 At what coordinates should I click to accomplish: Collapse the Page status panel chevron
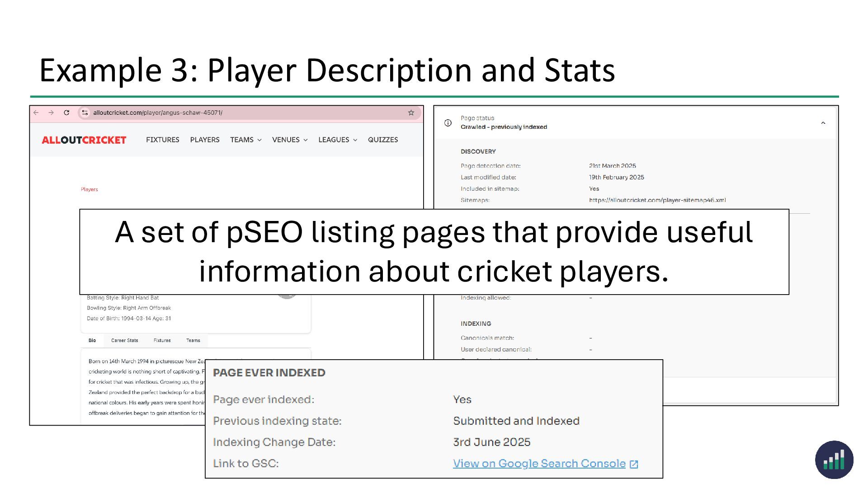(x=823, y=123)
